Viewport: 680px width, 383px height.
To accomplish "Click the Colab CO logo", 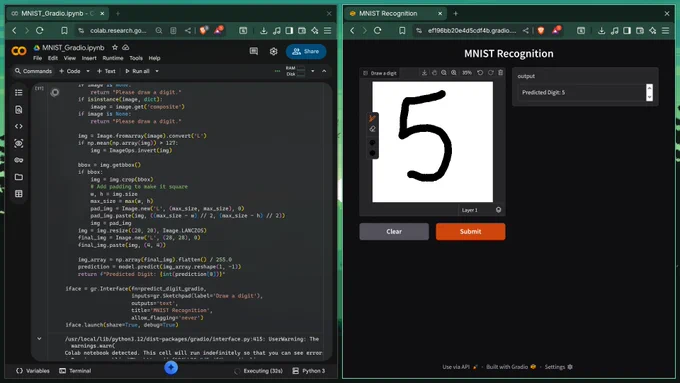I will [x=19, y=51].
